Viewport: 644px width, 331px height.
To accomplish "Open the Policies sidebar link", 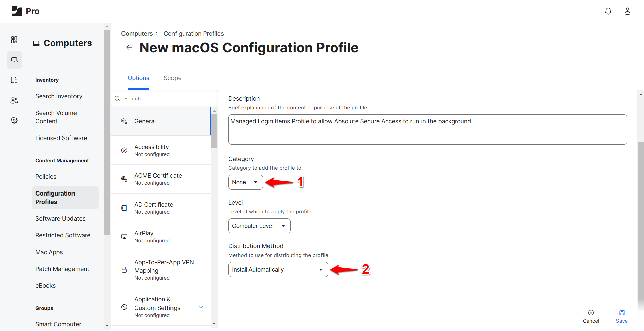I will [x=46, y=177].
